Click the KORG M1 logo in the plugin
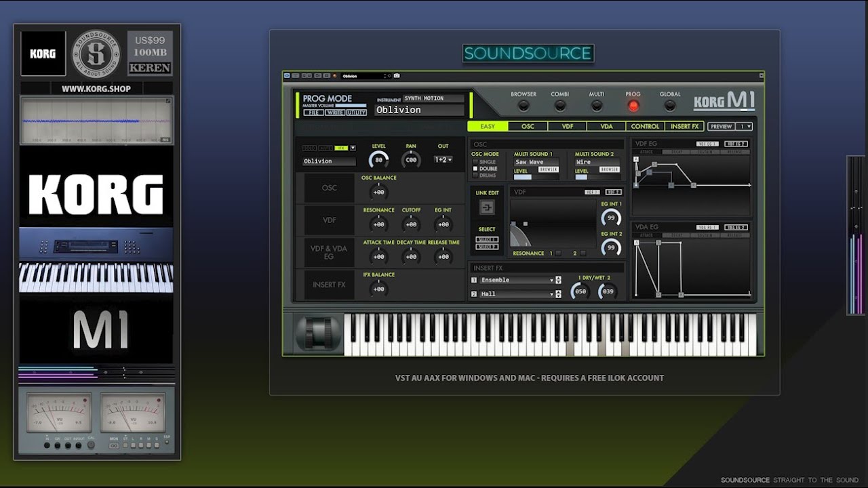 coord(724,102)
